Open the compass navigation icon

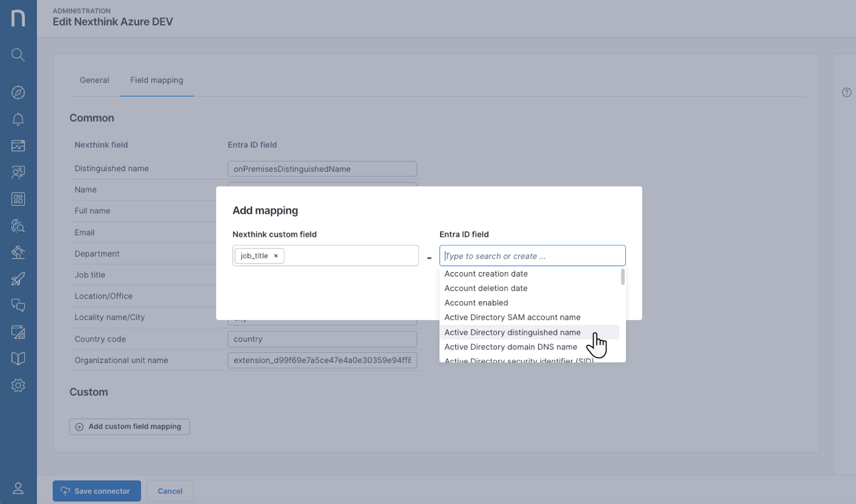(18, 92)
